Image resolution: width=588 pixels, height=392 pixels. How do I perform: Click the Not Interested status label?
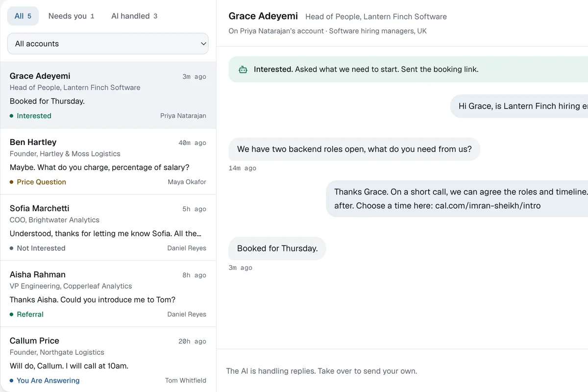37,248
